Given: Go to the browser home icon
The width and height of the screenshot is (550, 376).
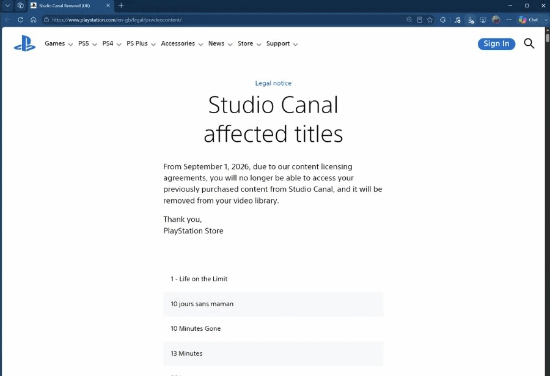Looking at the screenshot, I should 33,20.
